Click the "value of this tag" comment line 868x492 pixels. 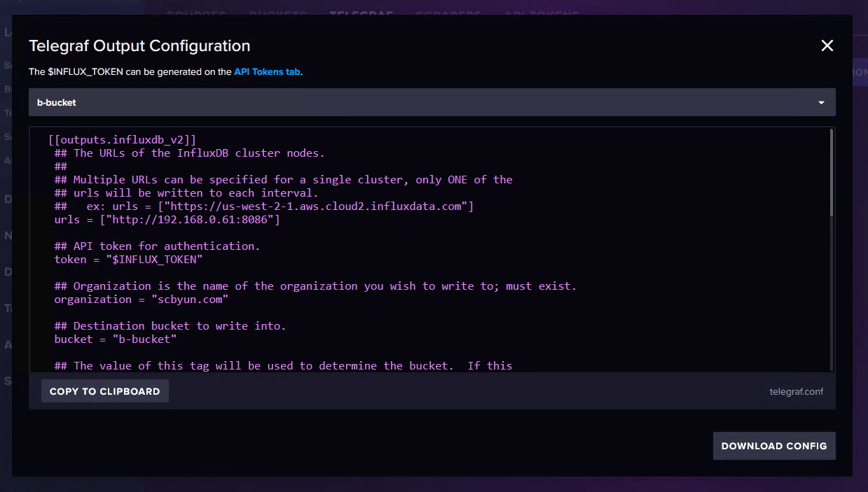coord(284,366)
